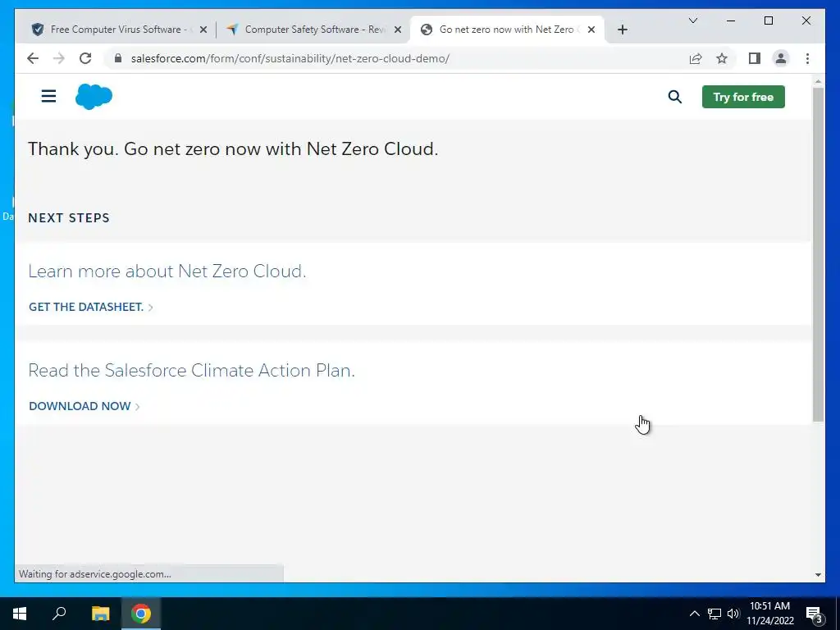Close the Go net zero now tab
This screenshot has height=630, width=840.
click(x=591, y=30)
